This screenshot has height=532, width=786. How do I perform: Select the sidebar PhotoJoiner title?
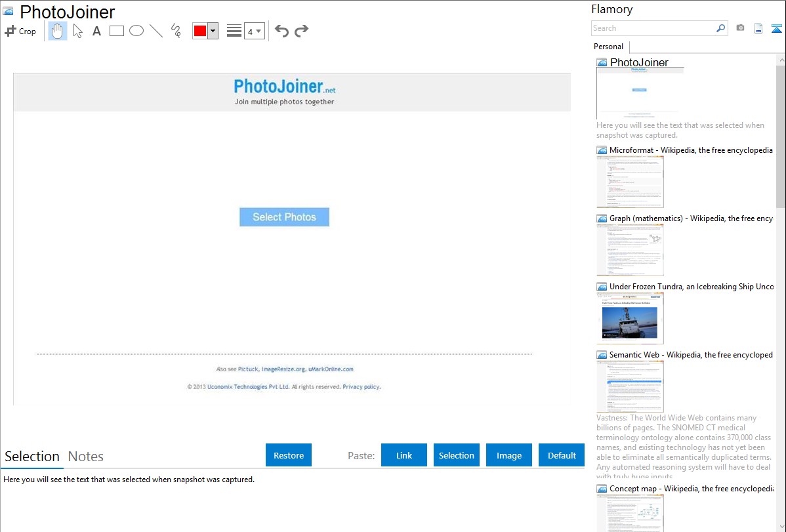pyautogui.click(x=639, y=63)
